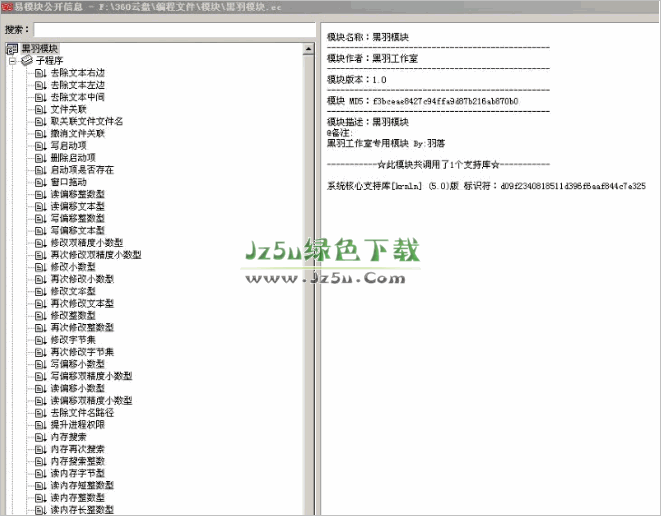Select the 去除文件名路径 subroutine
Image resolution: width=661 pixels, height=516 pixels.
pyautogui.click(x=82, y=413)
